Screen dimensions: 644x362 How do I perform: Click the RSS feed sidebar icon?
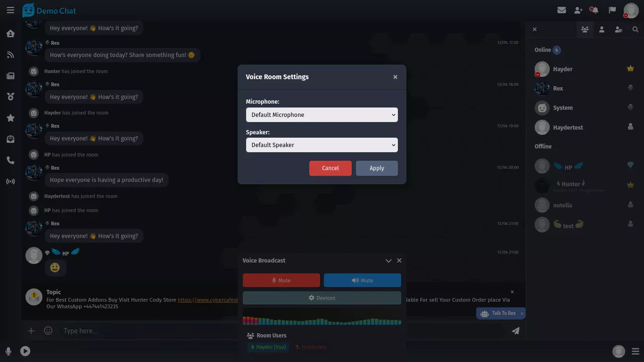pyautogui.click(x=10, y=55)
